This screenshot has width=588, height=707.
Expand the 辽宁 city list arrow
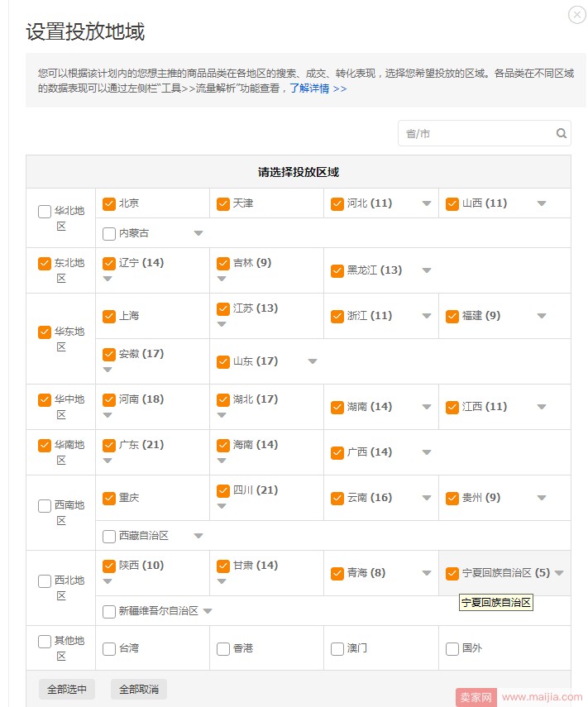tap(108, 279)
